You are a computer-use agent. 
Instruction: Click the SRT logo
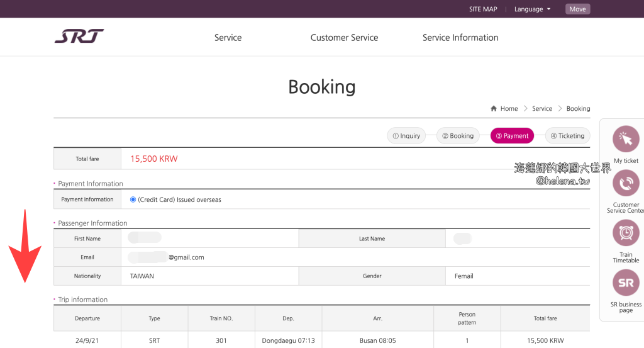pyautogui.click(x=79, y=36)
